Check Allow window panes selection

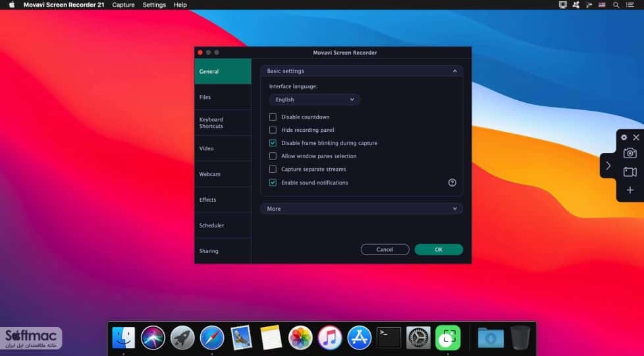tap(273, 156)
